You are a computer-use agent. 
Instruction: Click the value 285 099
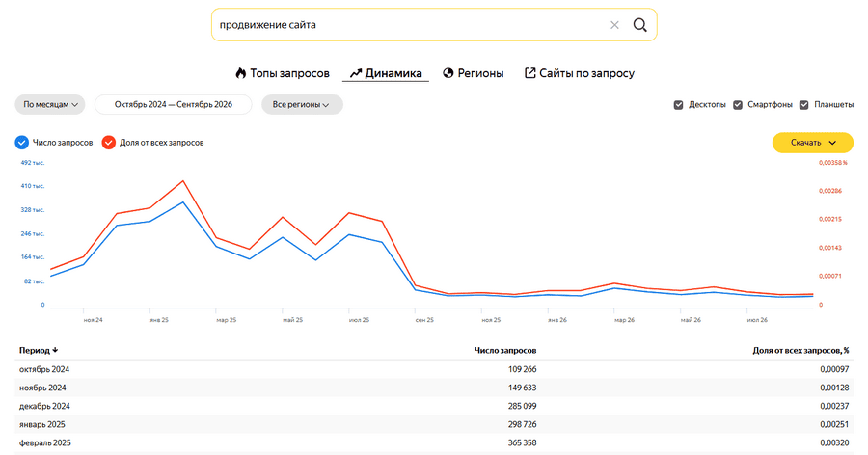click(x=522, y=406)
